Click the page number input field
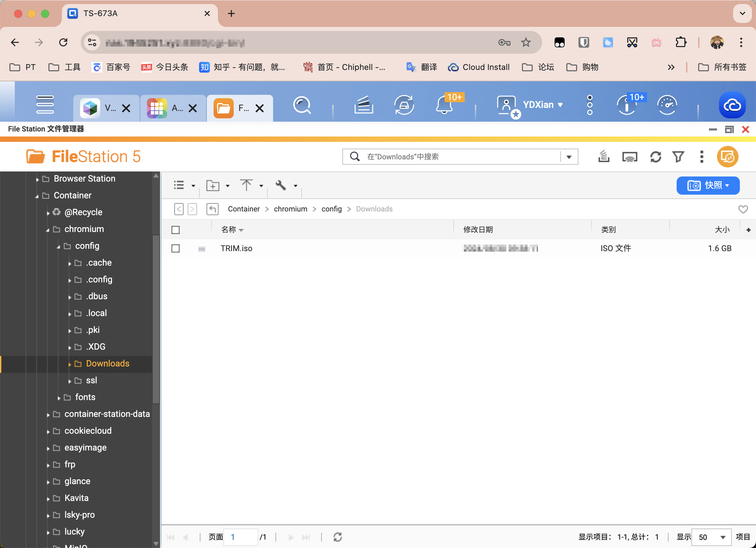This screenshot has height=548, width=756. 240,537
